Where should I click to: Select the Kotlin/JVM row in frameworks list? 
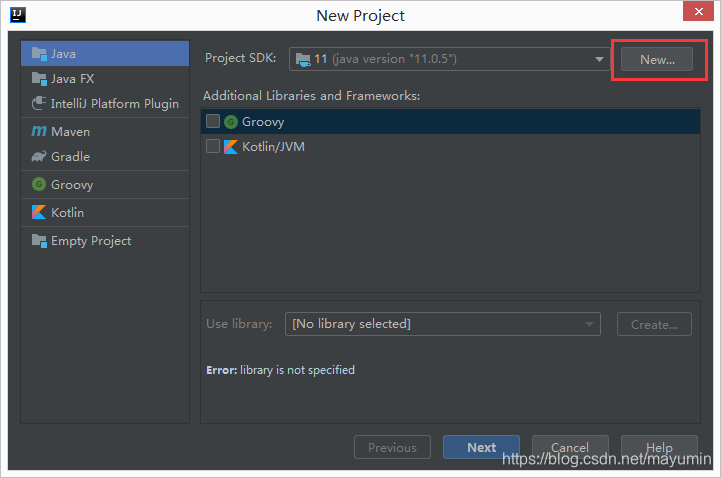click(450, 147)
